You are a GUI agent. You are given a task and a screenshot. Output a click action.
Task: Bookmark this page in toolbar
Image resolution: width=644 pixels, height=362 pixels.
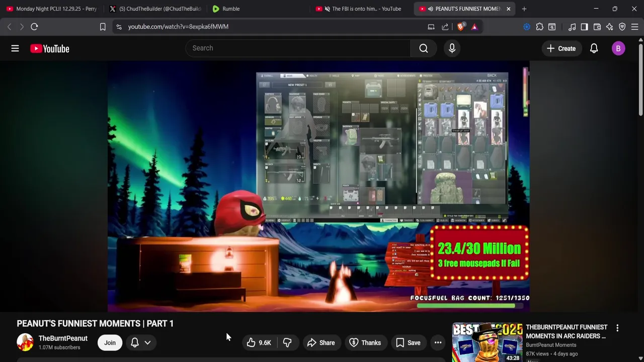click(x=103, y=27)
